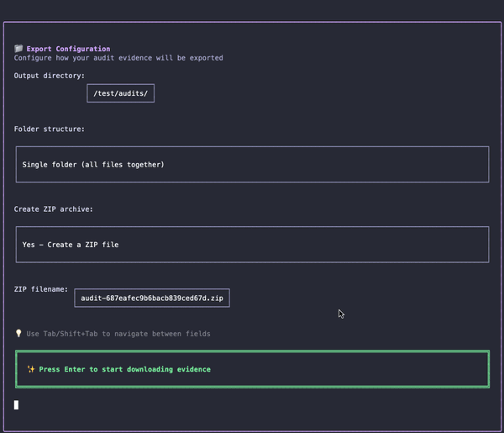Select "Single folder (all files together)" text
This screenshot has width=504, height=433.
pos(93,164)
